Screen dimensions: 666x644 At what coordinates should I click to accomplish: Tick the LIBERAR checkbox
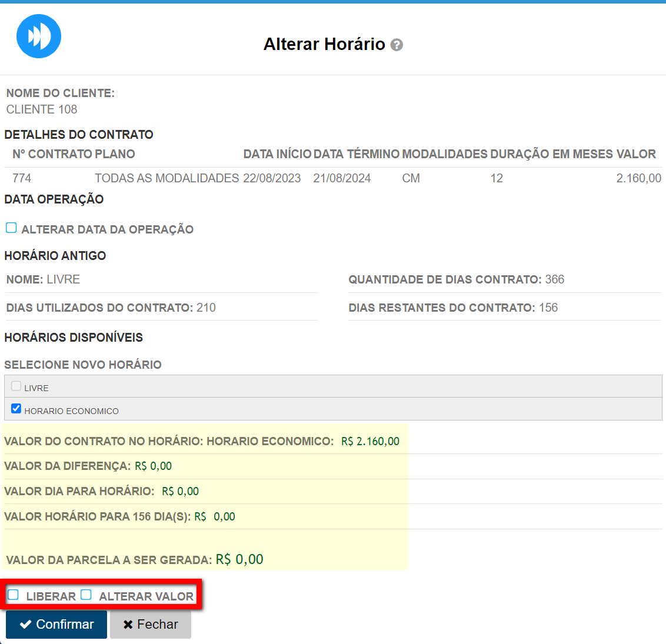(14, 595)
